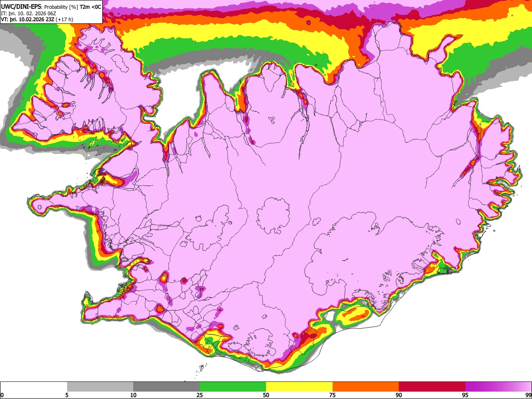532x399 pixels.
Task: Click legend tick value '75'
Action: point(333,395)
